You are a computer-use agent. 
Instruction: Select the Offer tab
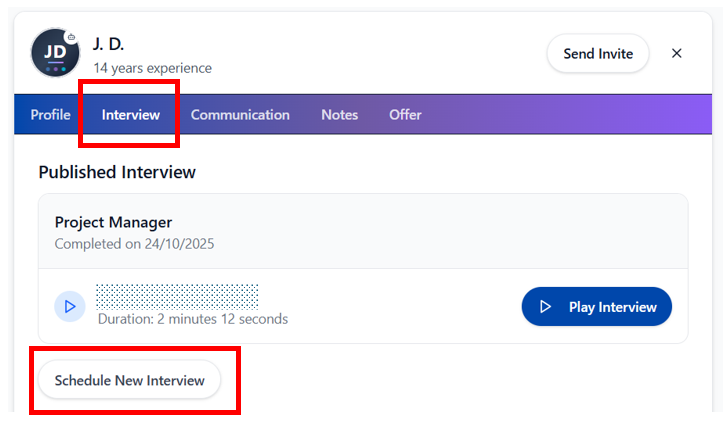click(405, 115)
